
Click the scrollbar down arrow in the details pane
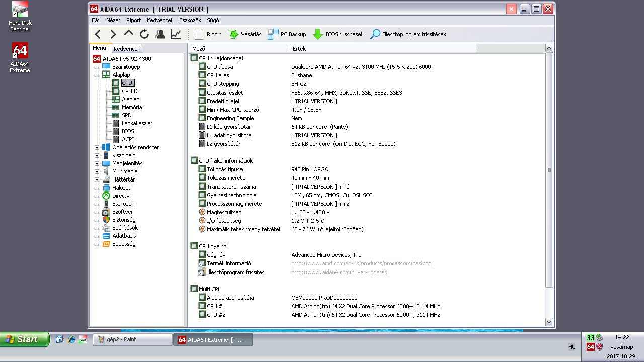[549, 322]
